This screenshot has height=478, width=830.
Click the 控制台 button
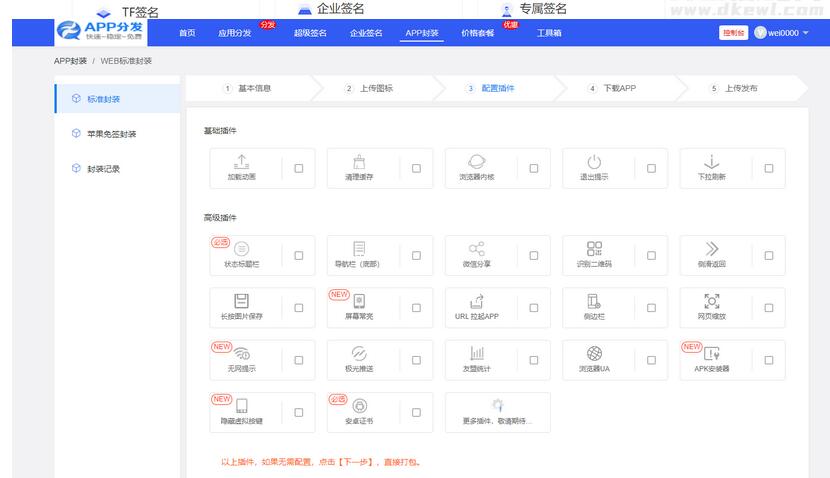pyautogui.click(x=733, y=33)
